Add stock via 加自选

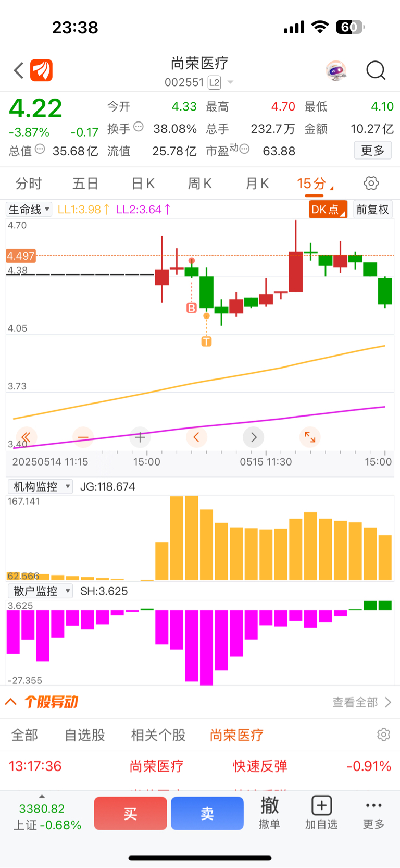[x=321, y=813]
